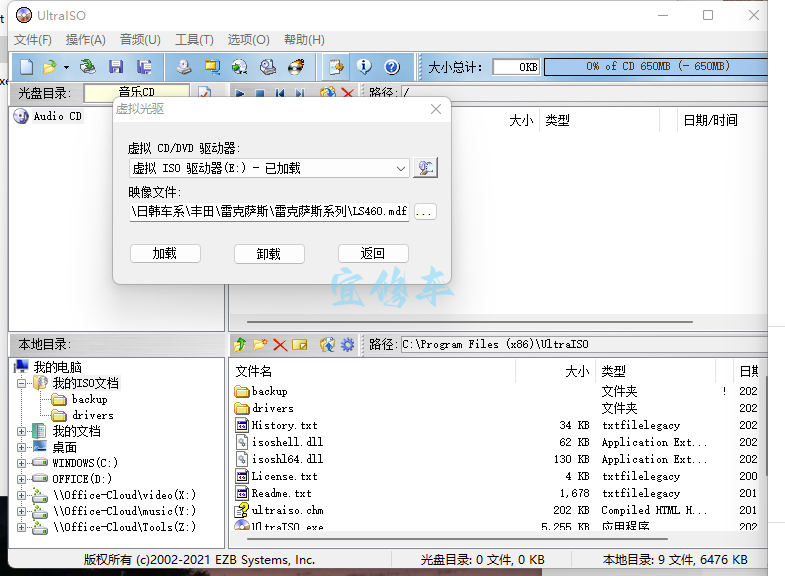The image size is (785, 576).
Task: Click the Open CD/DVD toolbar icon
Action: coord(88,67)
